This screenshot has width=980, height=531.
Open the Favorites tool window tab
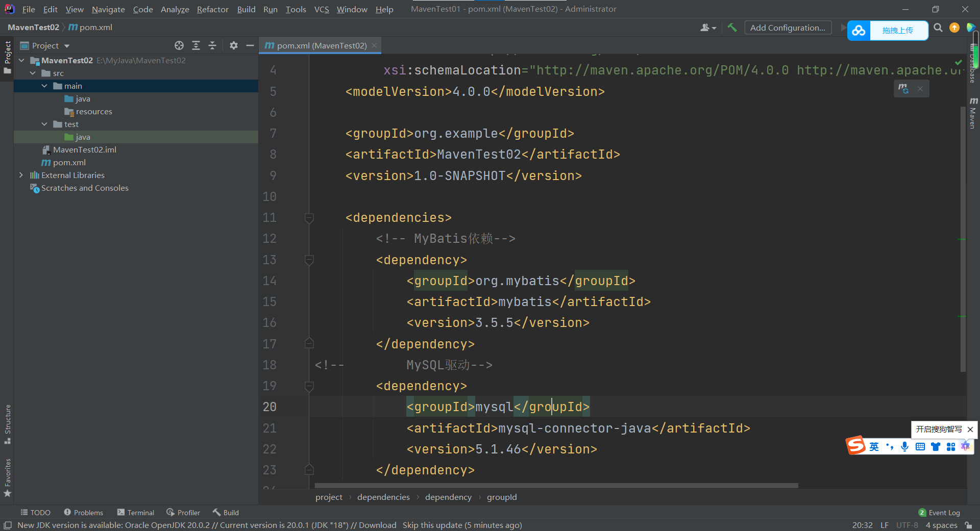pos(7,477)
